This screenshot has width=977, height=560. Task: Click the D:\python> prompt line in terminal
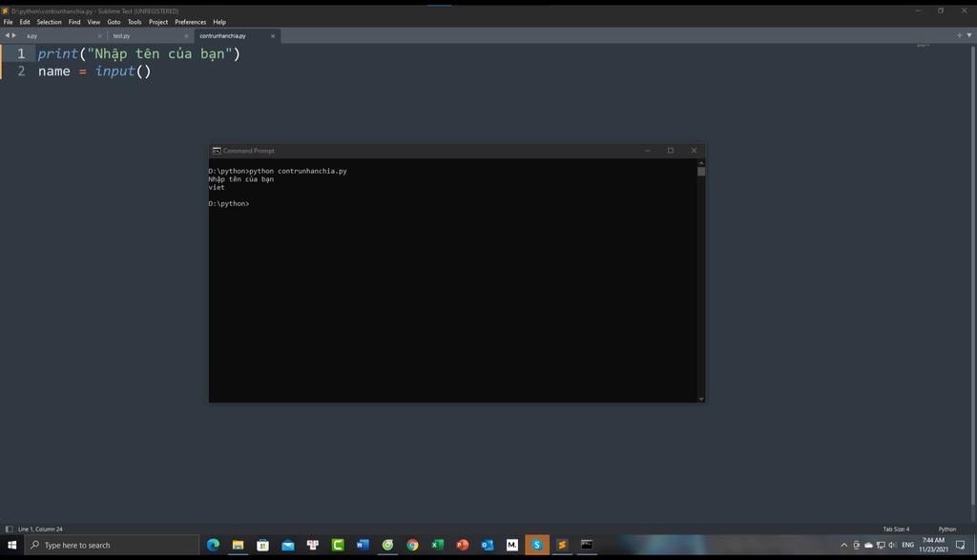(x=229, y=204)
